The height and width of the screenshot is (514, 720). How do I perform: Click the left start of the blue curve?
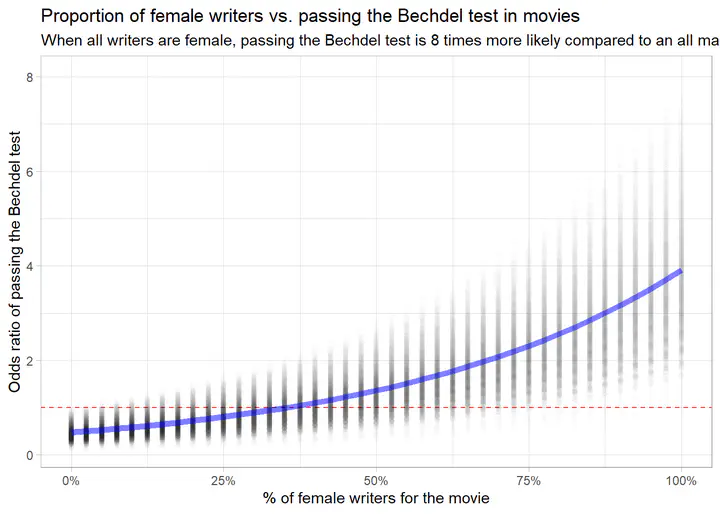pyautogui.click(x=72, y=432)
